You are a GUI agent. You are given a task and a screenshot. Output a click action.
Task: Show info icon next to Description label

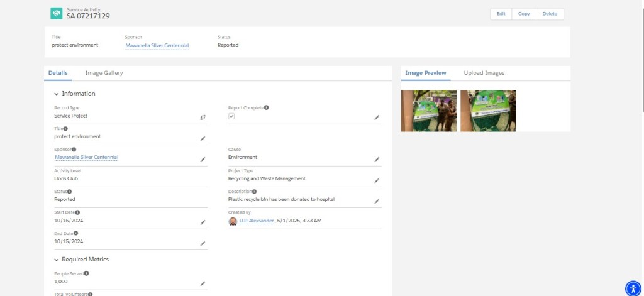[254, 191]
